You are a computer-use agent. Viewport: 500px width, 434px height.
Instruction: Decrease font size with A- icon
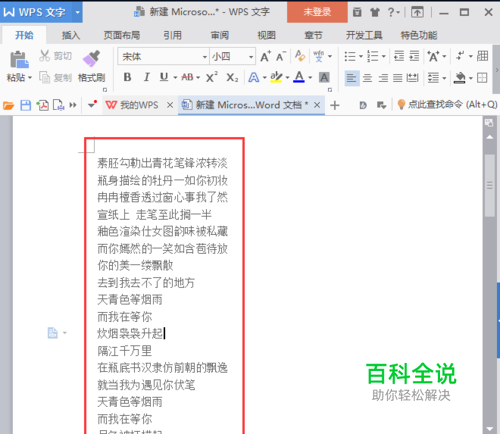281,56
